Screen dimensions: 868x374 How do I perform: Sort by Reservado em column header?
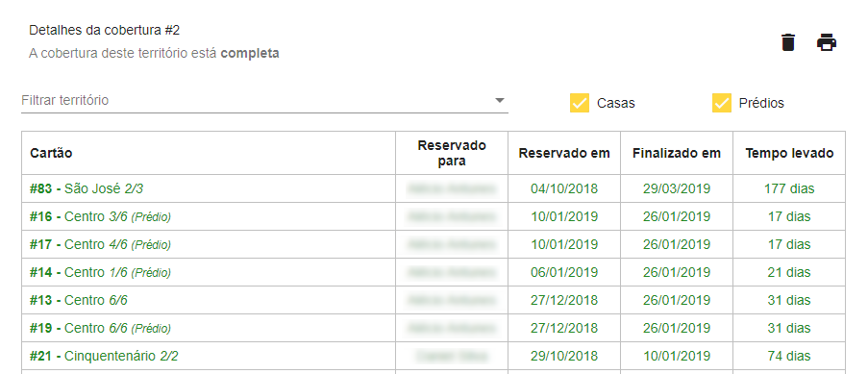pos(564,154)
